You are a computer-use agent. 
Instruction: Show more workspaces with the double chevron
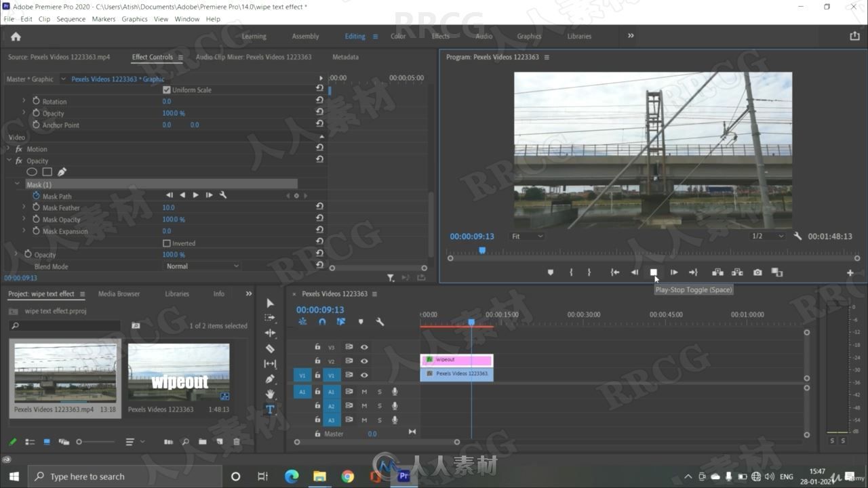point(631,36)
